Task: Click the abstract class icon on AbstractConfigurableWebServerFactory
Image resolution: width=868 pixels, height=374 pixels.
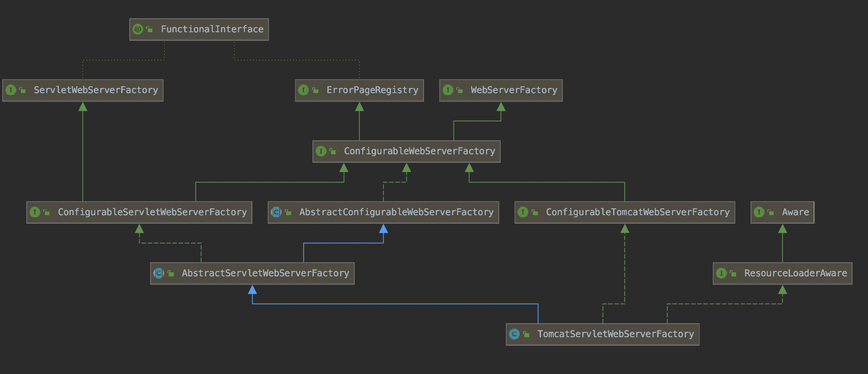Action: [276, 212]
